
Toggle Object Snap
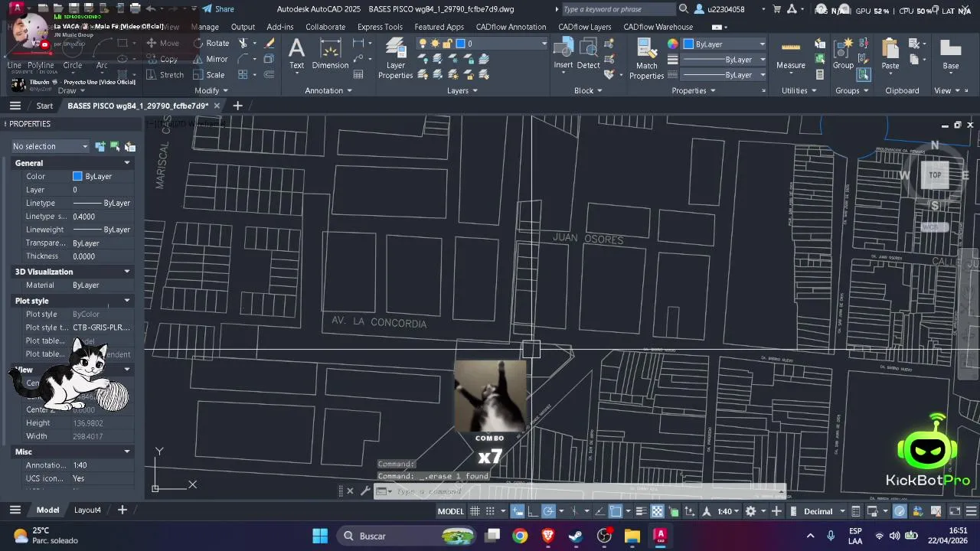615,511
